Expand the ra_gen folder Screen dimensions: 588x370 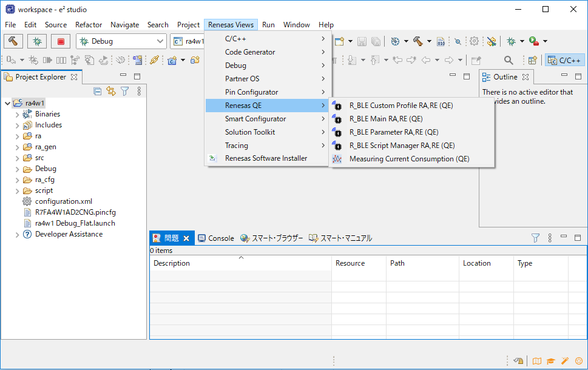(x=17, y=147)
